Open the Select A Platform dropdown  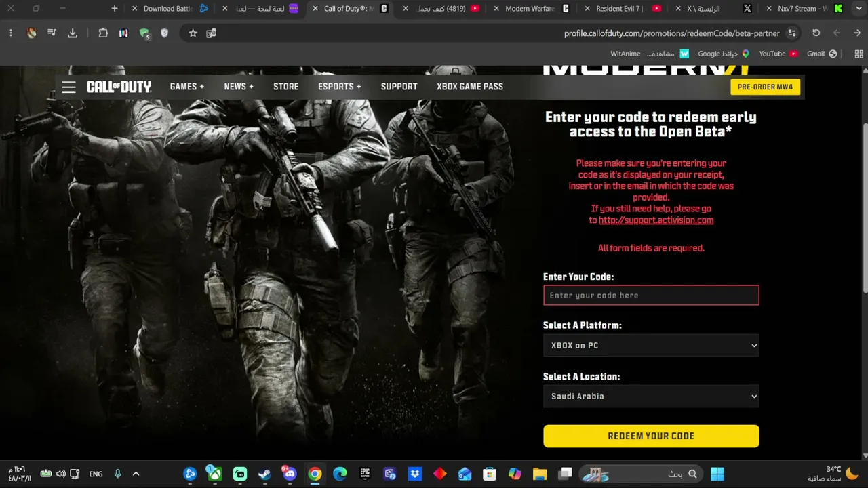pos(651,346)
